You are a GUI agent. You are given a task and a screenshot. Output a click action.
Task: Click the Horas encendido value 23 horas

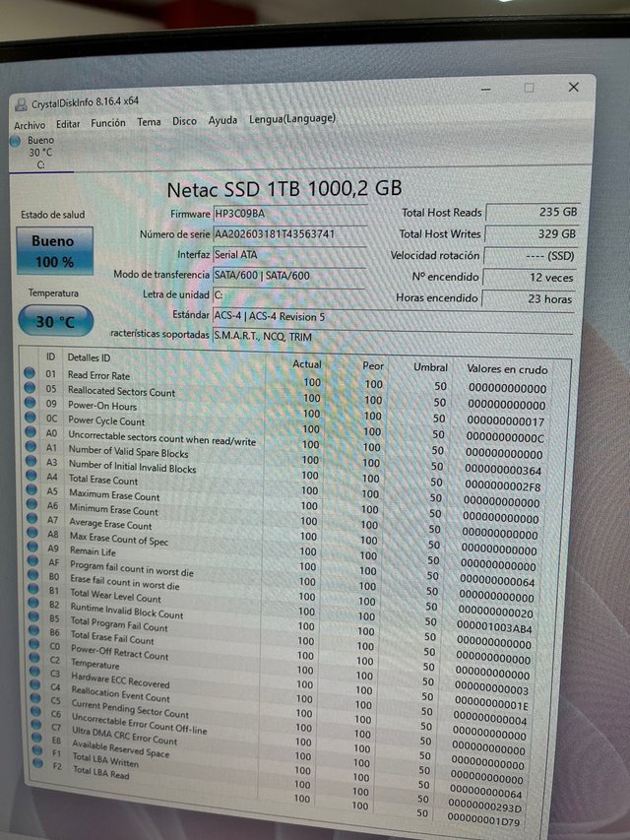(528, 299)
